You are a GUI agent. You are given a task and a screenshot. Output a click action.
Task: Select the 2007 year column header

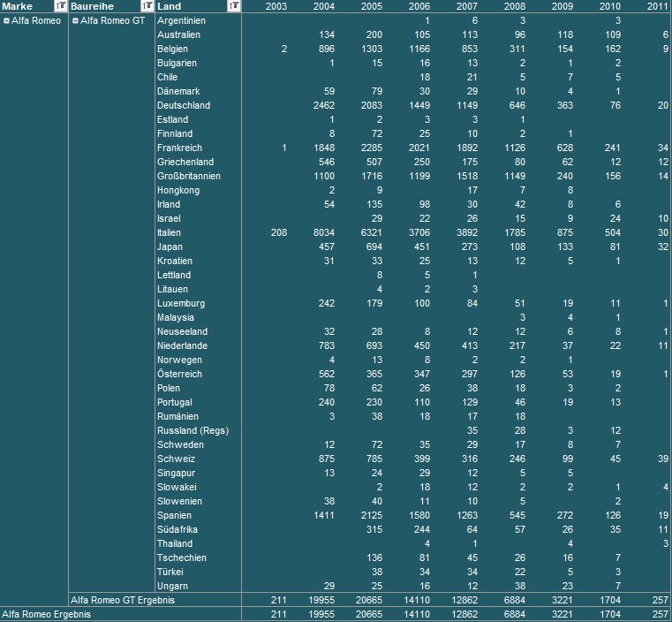click(466, 6)
